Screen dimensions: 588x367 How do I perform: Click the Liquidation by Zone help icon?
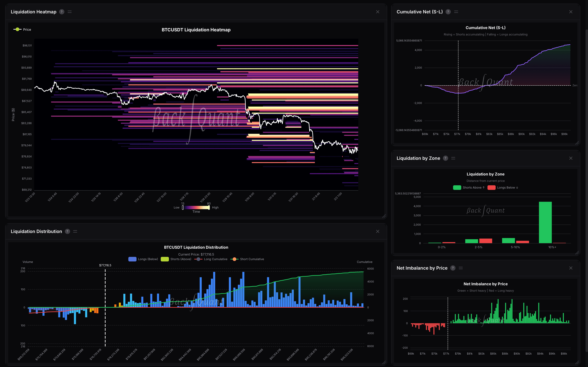tap(446, 158)
